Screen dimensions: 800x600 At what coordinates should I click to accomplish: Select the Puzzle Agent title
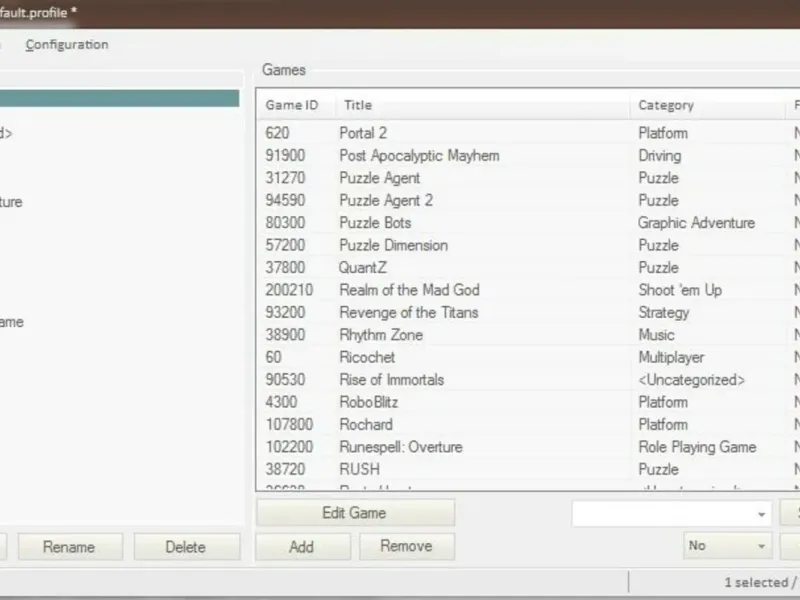coord(380,178)
